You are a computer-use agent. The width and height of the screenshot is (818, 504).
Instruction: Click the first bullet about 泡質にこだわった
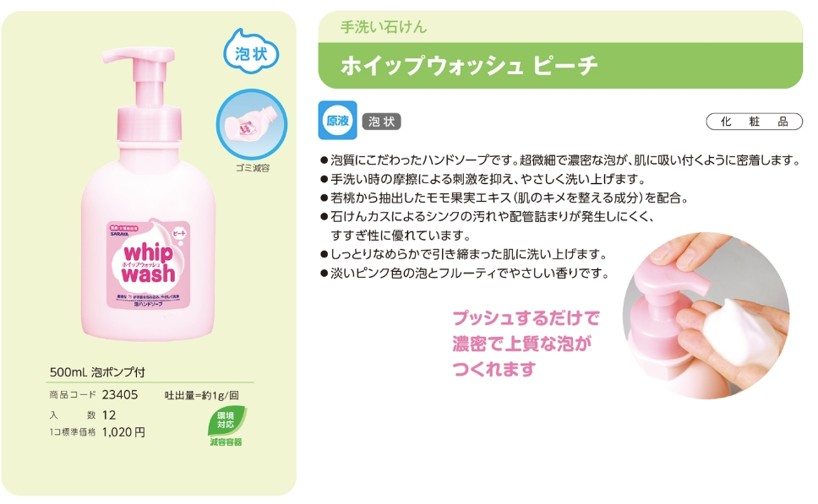[561, 160]
